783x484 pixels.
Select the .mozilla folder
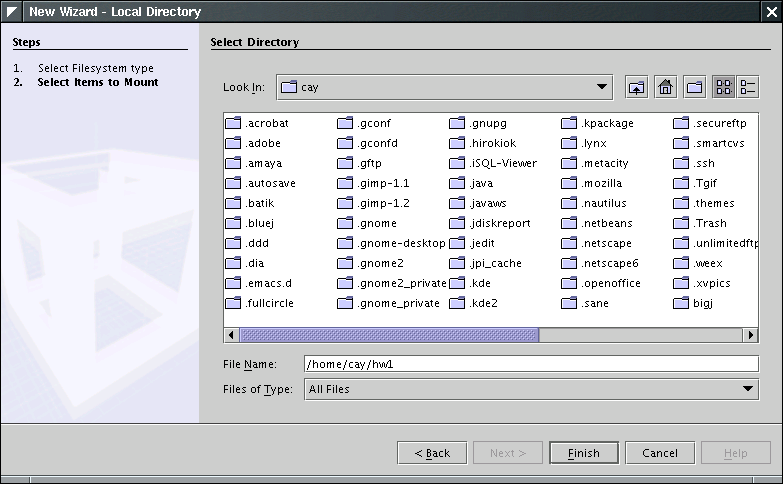point(601,184)
